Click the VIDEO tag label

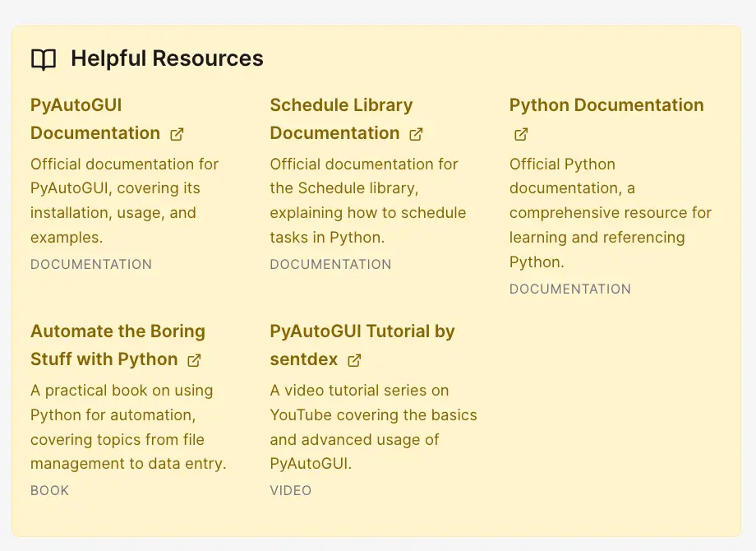point(291,491)
